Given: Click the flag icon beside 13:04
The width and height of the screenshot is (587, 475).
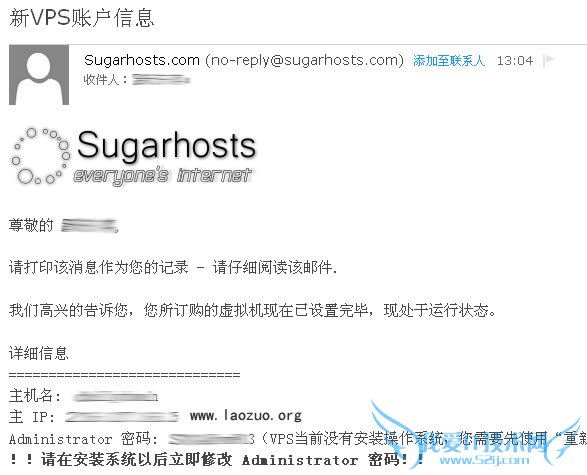Looking at the screenshot, I should point(548,61).
